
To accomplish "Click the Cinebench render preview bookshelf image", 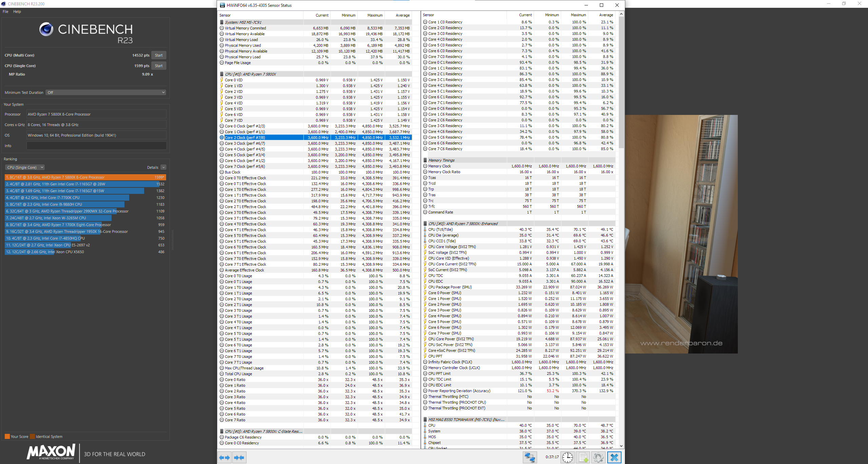I will [682, 234].
